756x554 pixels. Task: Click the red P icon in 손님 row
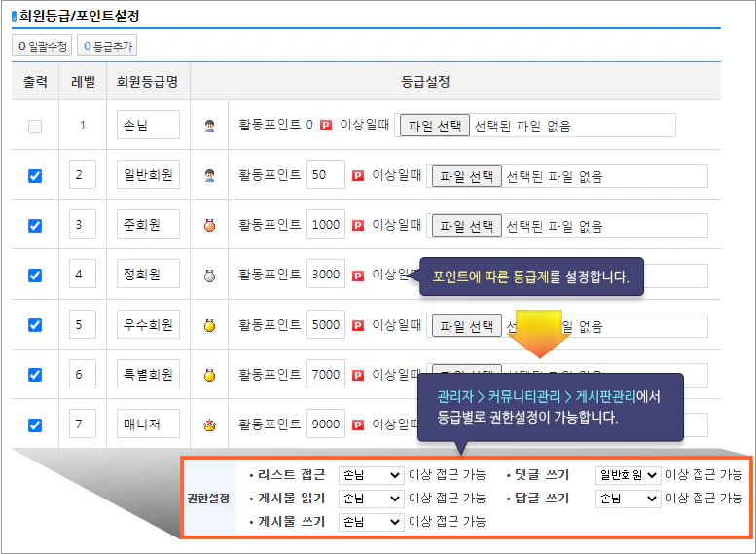tap(326, 126)
